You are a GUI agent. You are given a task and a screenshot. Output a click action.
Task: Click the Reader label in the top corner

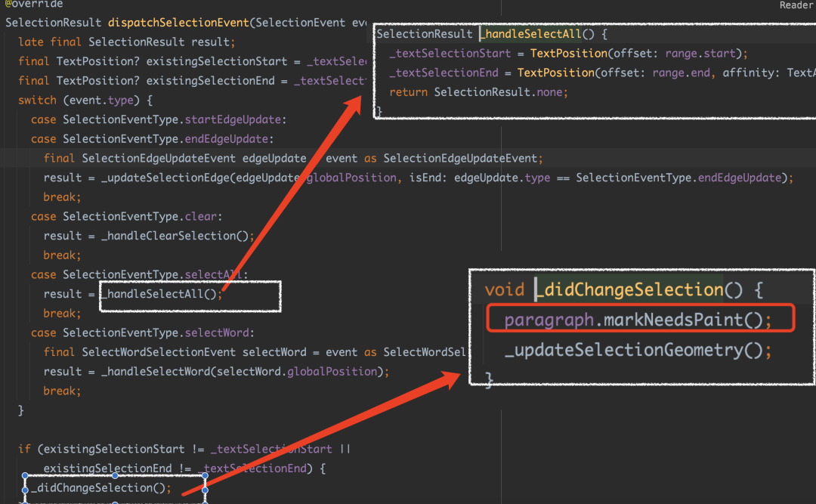point(797,5)
